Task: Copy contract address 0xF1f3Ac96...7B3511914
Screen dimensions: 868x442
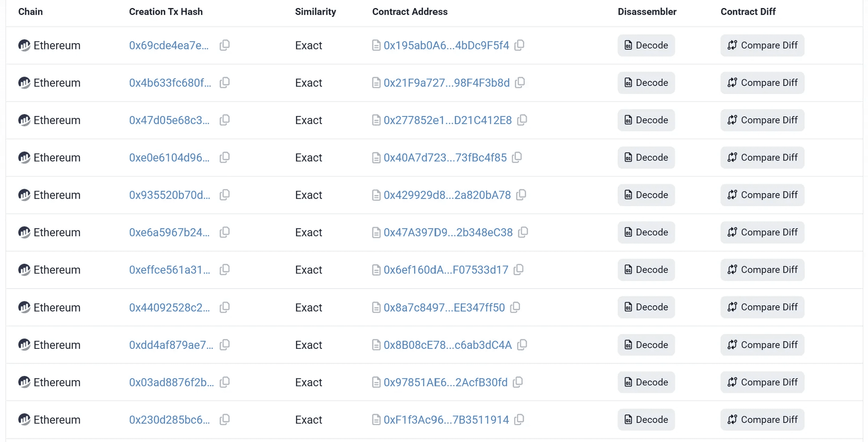Action: [x=518, y=420]
